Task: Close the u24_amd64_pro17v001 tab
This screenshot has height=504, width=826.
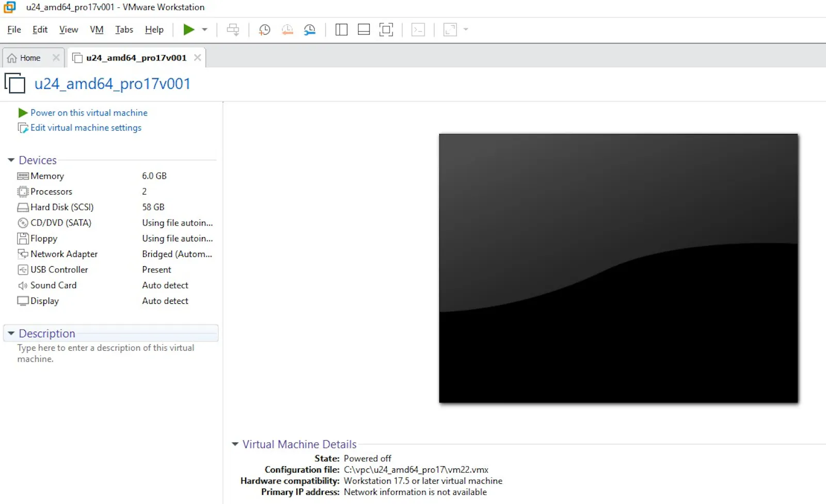Action: click(197, 58)
